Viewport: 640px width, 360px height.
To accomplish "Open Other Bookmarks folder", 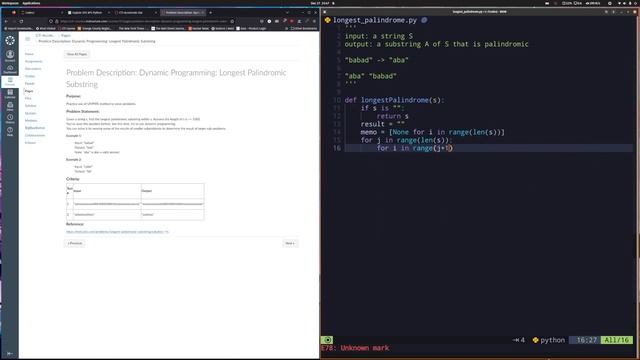I will tap(304, 29).
